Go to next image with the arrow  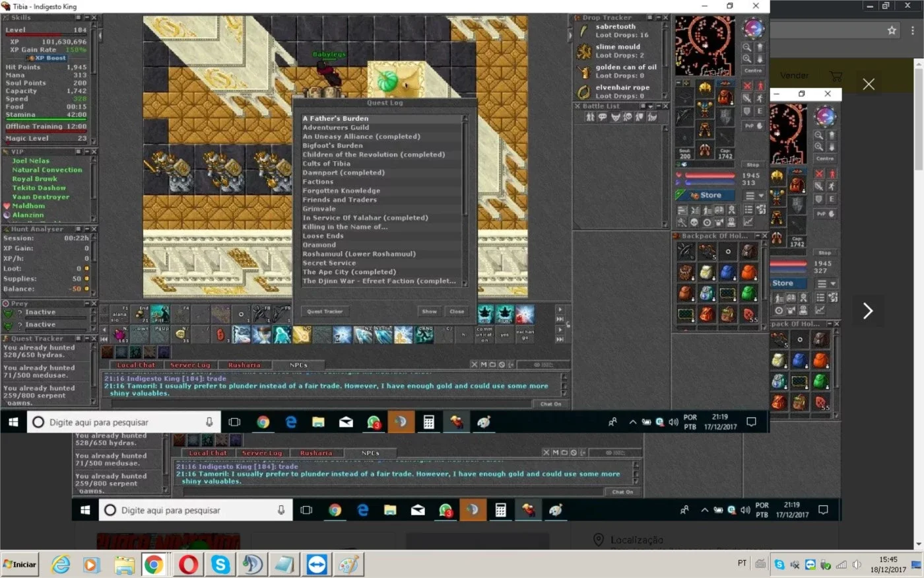tap(868, 310)
